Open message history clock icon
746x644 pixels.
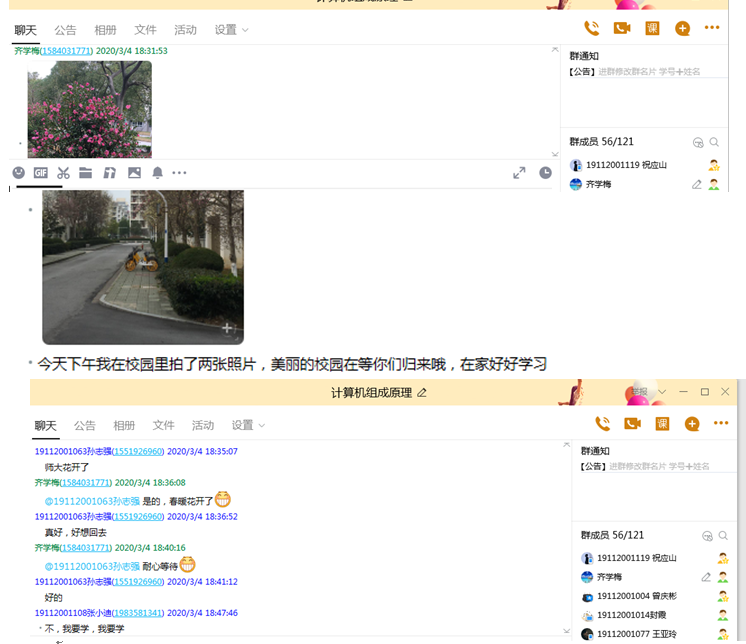tap(545, 173)
